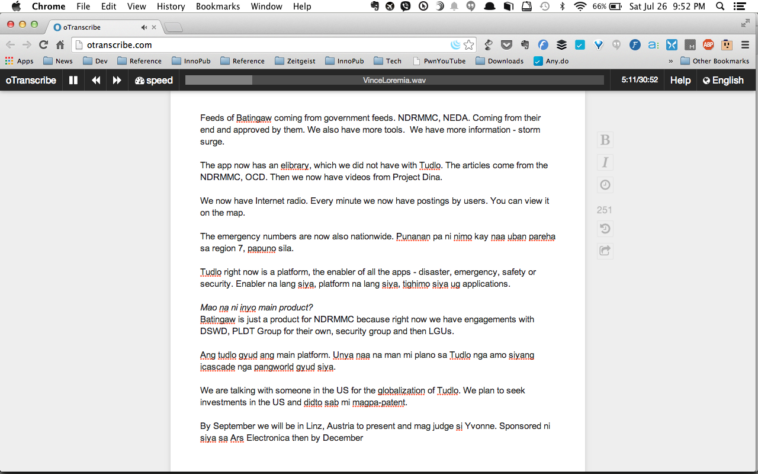The image size is (758, 474).
Task: Open transcript history with the backup icon
Action: (605, 229)
